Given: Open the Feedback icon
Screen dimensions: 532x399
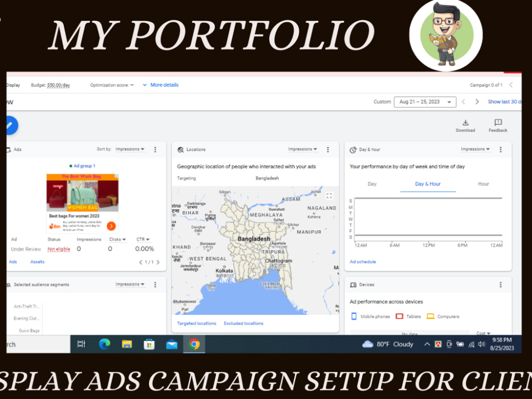Looking at the screenshot, I should [x=498, y=122].
